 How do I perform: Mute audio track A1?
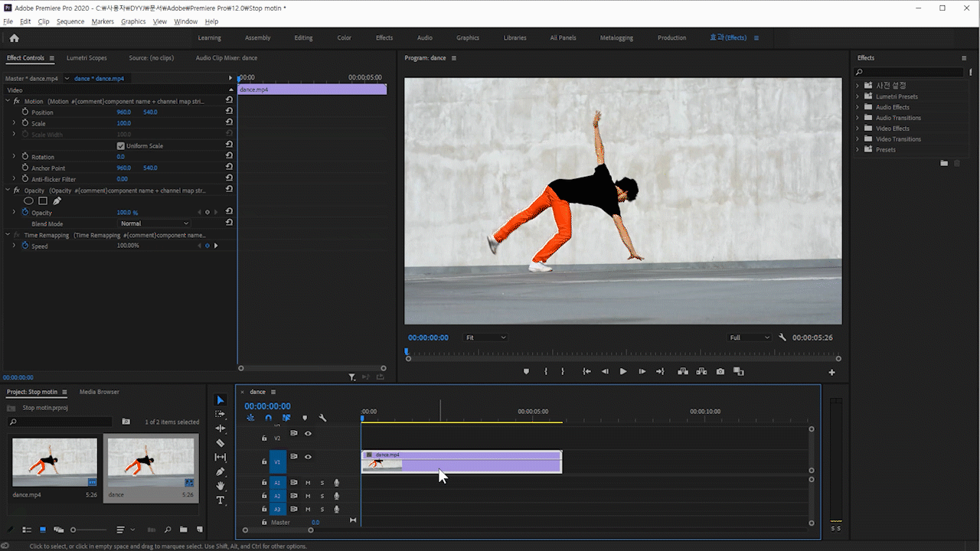(x=308, y=483)
